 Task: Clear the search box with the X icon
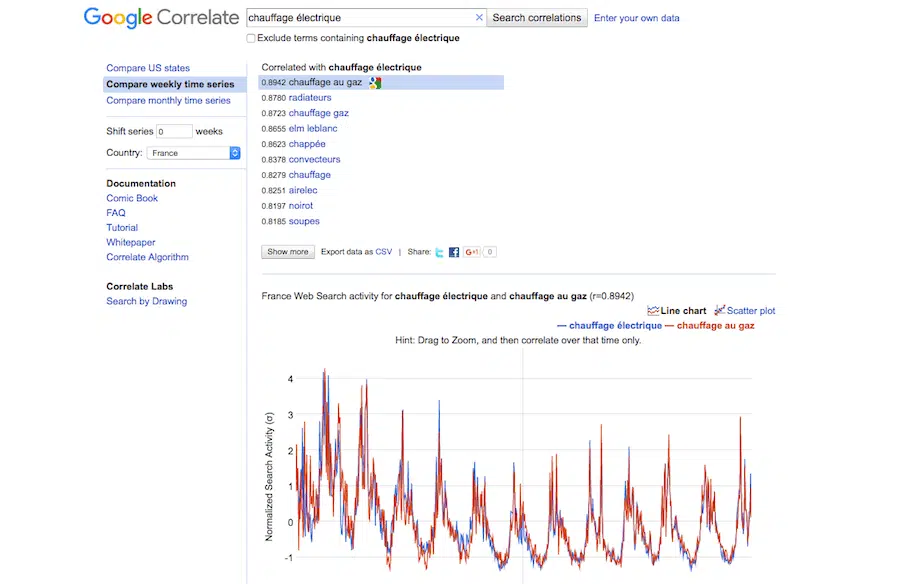tap(479, 18)
